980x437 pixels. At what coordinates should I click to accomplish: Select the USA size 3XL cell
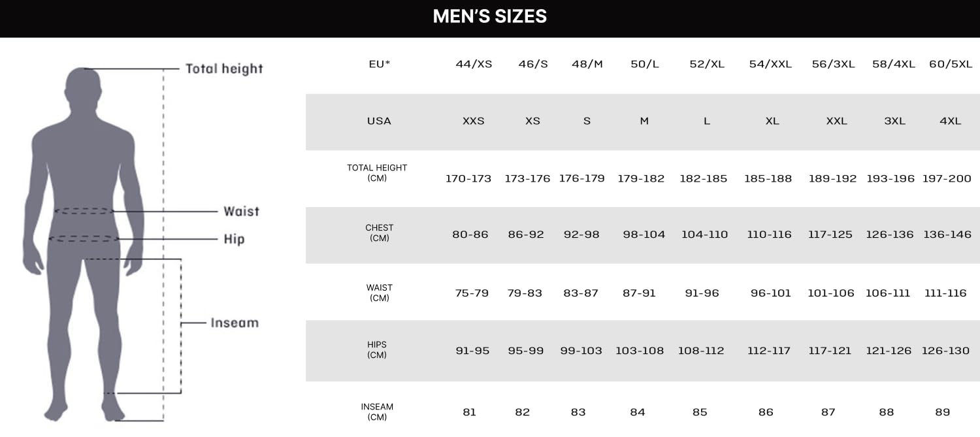pyautogui.click(x=894, y=121)
